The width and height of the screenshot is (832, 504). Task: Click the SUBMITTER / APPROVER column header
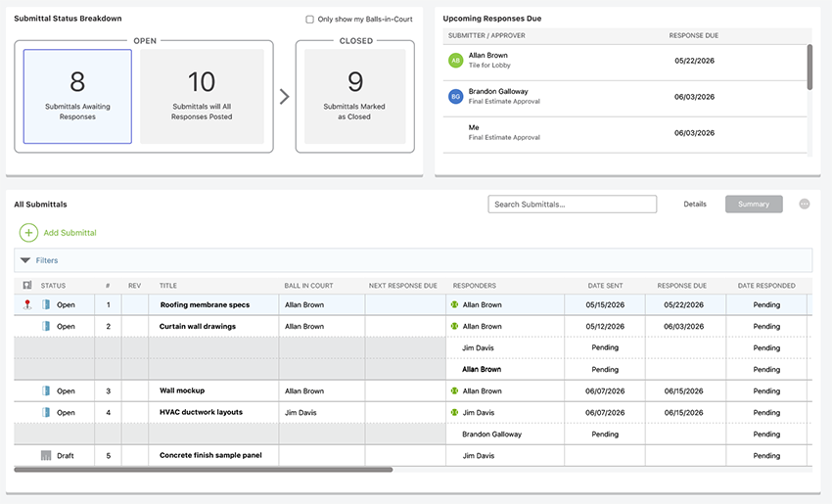click(486, 35)
